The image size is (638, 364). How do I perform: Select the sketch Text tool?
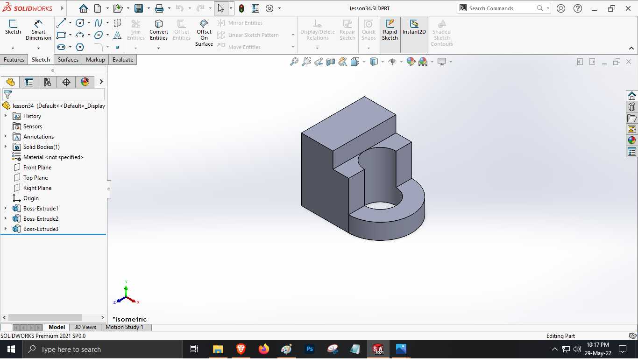[117, 35]
